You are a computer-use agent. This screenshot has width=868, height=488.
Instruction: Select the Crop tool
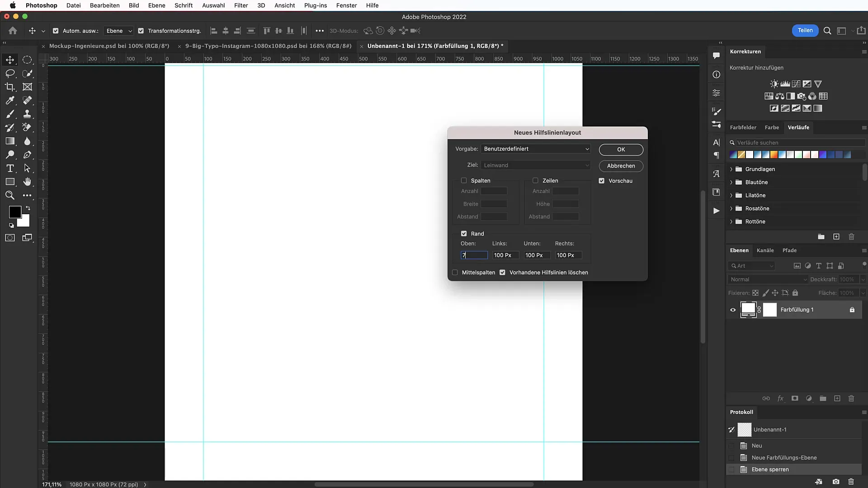pyautogui.click(x=10, y=87)
